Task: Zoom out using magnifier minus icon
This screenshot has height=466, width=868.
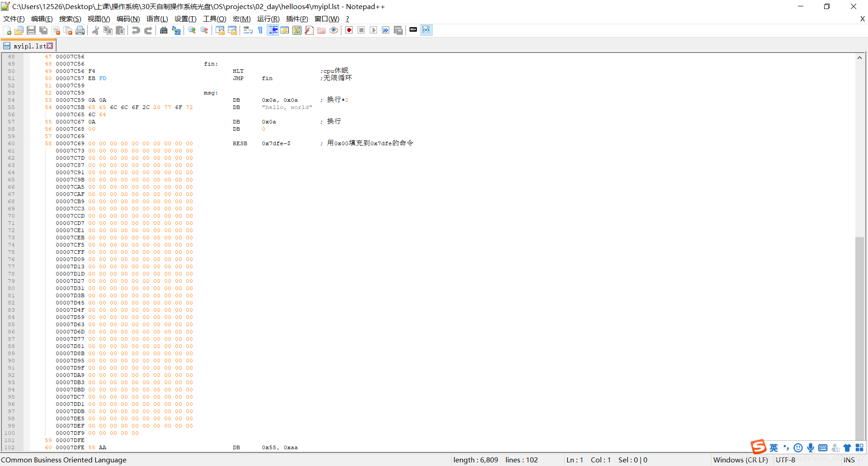Action: click(x=204, y=30)
